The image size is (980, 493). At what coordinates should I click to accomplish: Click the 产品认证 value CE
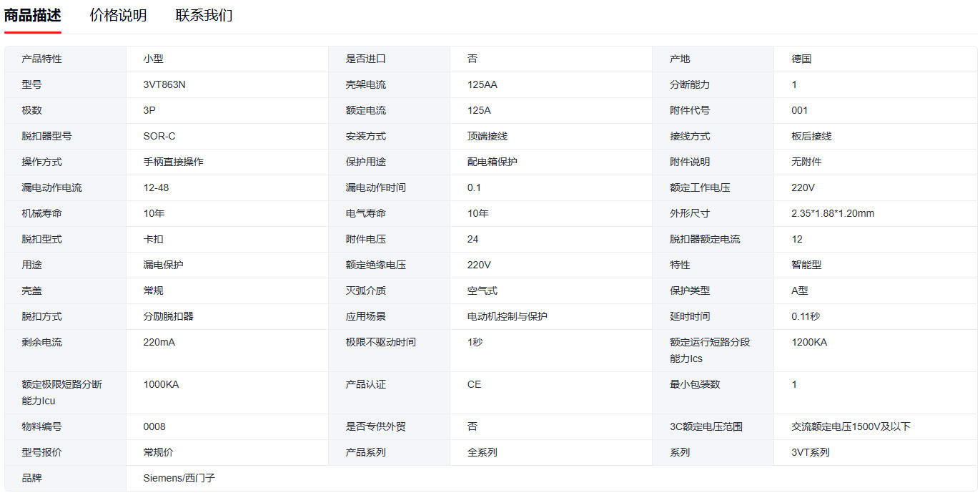coord(474,384)
